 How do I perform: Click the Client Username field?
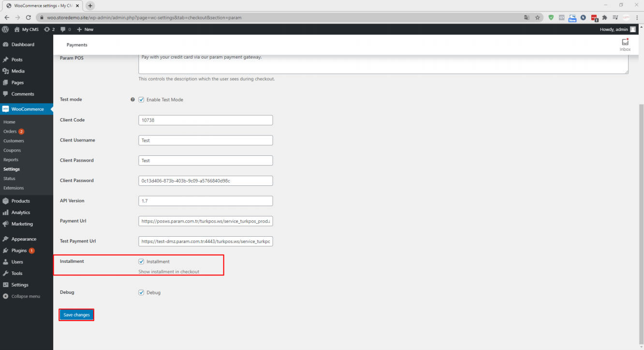click(205, 140)
